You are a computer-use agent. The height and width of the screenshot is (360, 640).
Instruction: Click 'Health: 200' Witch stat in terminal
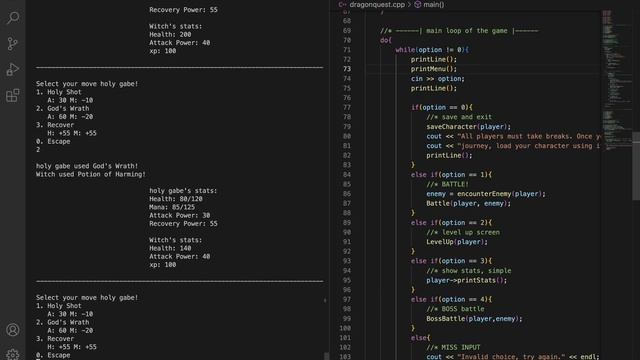pyautogui.click(x=170, y=35)
